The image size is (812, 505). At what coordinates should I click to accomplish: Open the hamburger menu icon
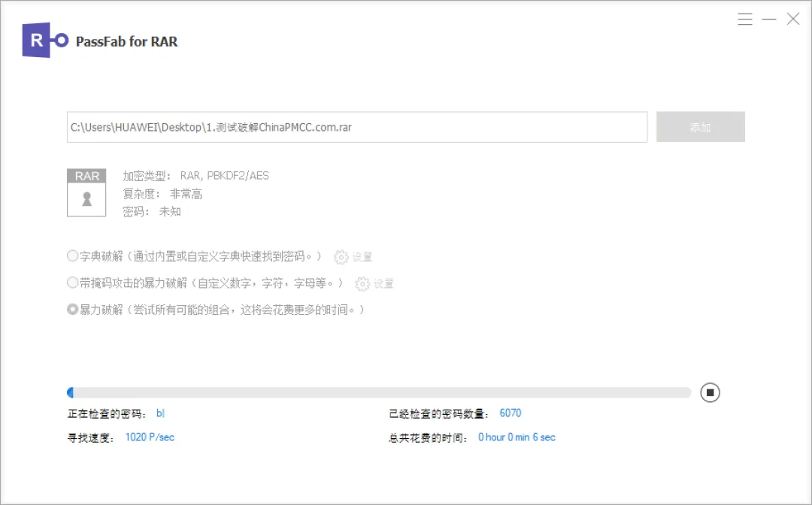point(744,19)
